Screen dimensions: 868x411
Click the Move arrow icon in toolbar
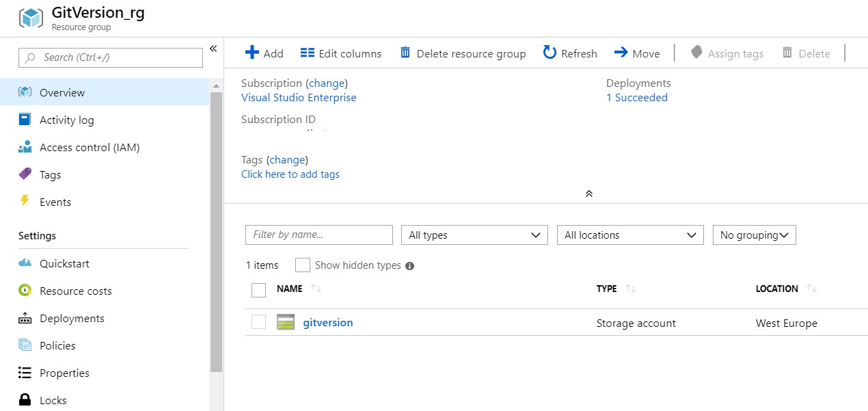pos(621,53)
